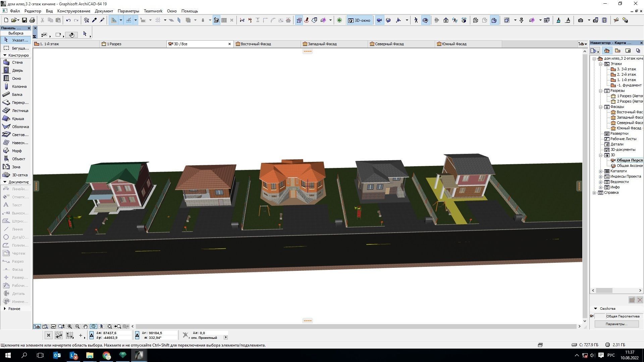Screen dimensions: 644x362
Task: Select the Дверь (Door) tool
Action: click(x=16, y=70)
